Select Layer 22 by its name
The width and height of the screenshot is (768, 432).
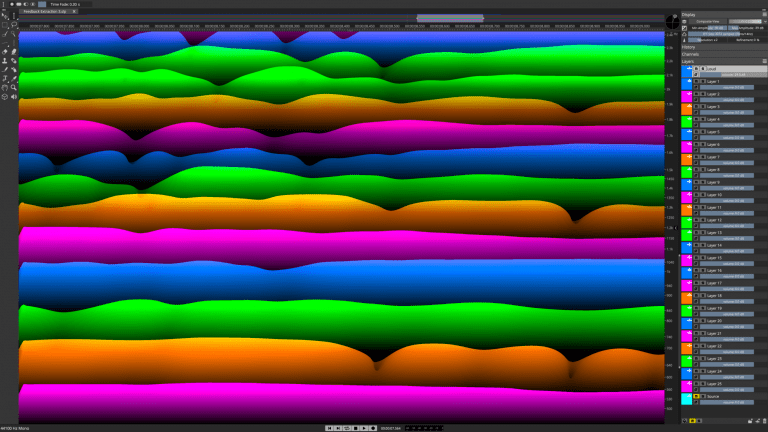[714, 346]
